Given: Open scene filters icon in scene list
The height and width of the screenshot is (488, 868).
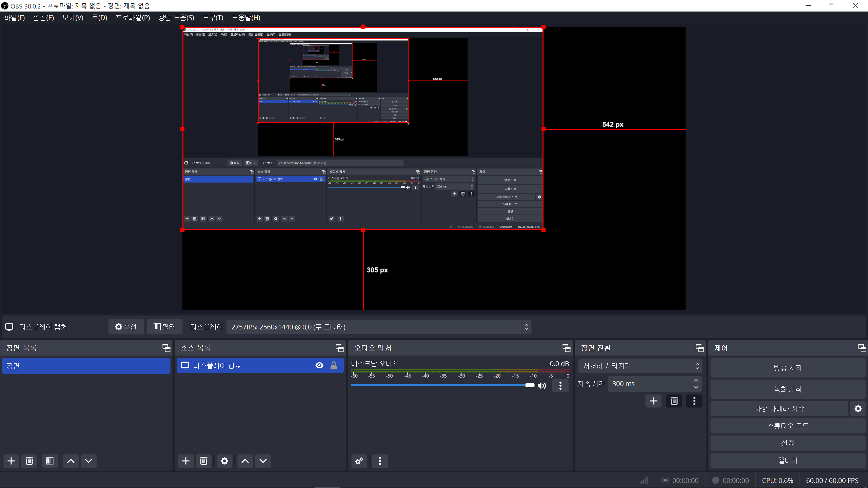Looking at the screenshot, I should (50, 461).
